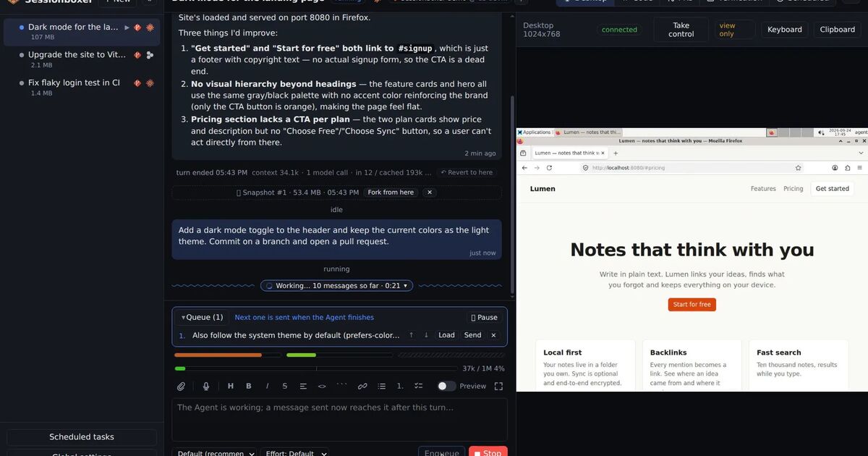The image size is (868, 456).
Task: Apply strikethrough formatting with the S icon
Action: pos(284,386)
